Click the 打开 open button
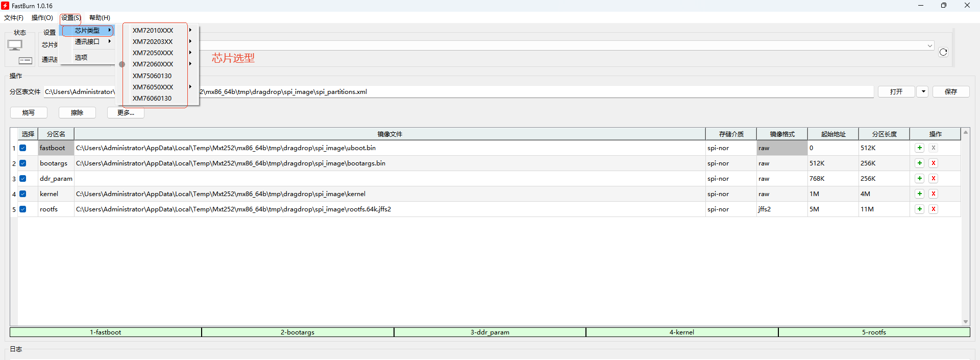This screenshot has width=980, height=360. [896, 92]
